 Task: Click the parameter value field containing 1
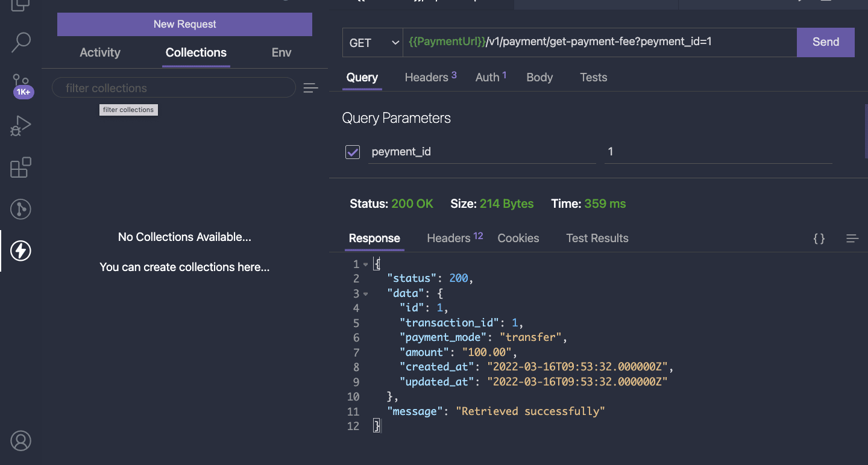(719, 152)
